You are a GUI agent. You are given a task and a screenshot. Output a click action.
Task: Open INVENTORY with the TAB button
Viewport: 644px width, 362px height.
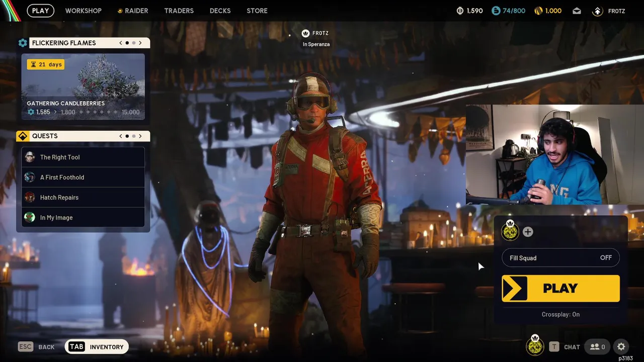click(97, 347)
